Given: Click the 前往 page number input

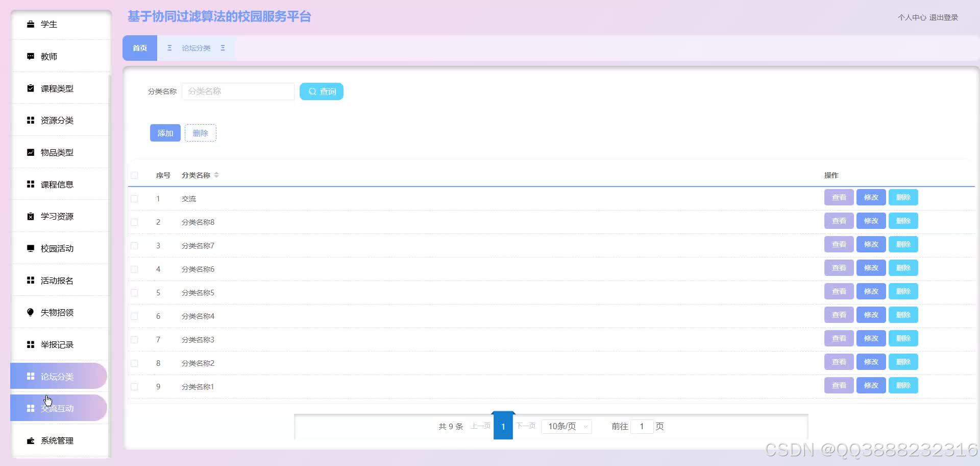Looking at the screenshot, I should pyautogui.click(x=642, y=426).
